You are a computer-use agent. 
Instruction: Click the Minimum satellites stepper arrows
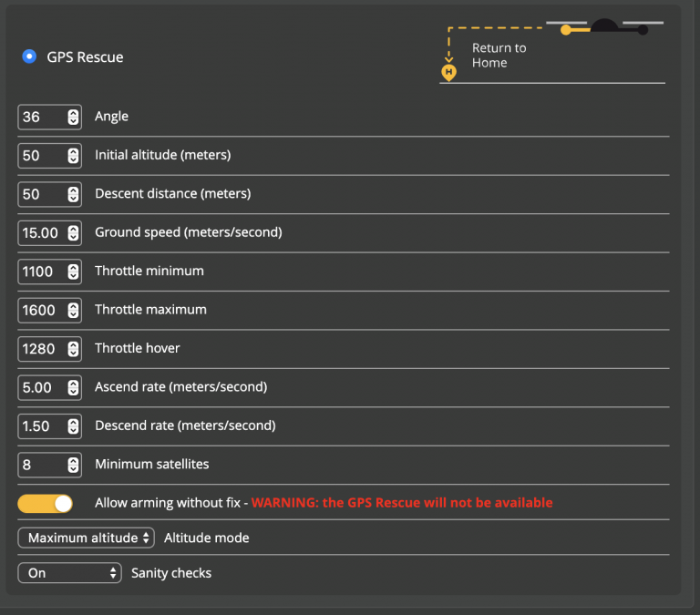[73, 465]
